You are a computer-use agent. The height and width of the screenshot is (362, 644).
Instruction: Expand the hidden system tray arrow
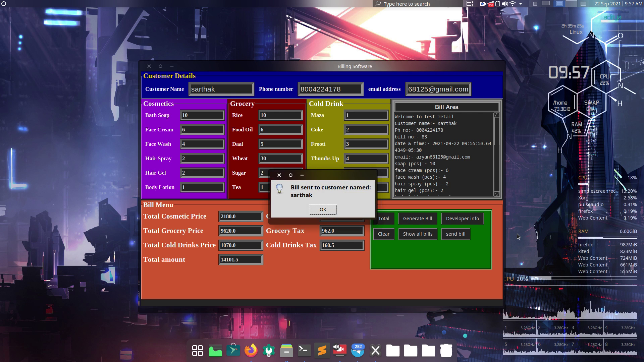pyautogui.click(x=521, y=4)
